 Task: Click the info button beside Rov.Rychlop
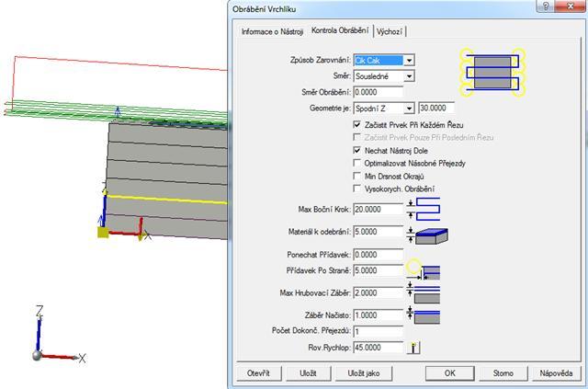pyautogui.click(x=414, y=349)
